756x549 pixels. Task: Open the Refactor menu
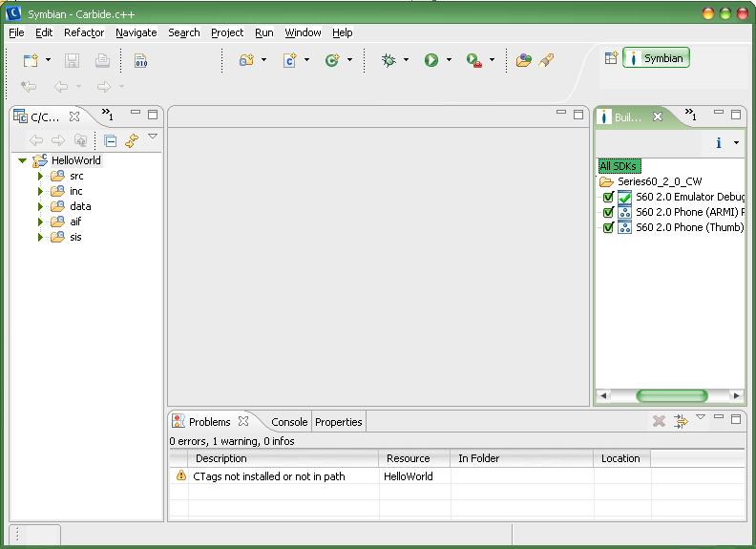tap(84, 32)
